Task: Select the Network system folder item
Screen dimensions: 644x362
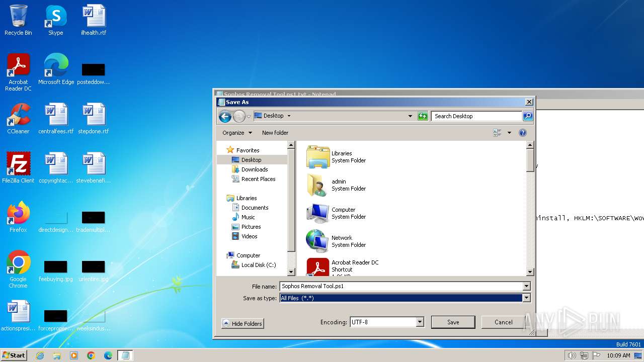Action: point(336,241)
